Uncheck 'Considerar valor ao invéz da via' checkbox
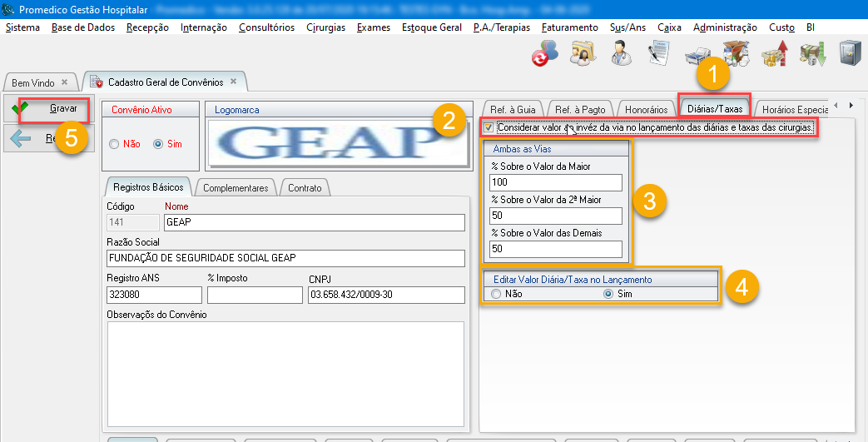The height and width of the screenshot is (442, 868). (489, 128)
